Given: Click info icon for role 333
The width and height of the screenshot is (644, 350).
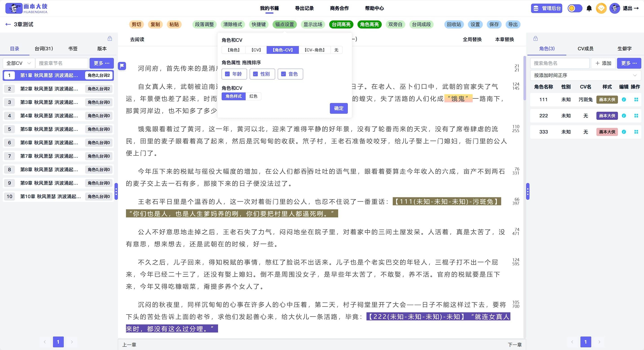Looking at the screenshot, I should coord(624,132).
